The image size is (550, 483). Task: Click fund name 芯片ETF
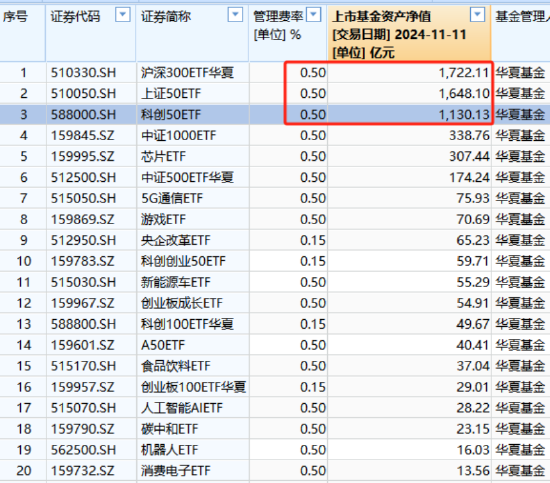coord(163,156)
